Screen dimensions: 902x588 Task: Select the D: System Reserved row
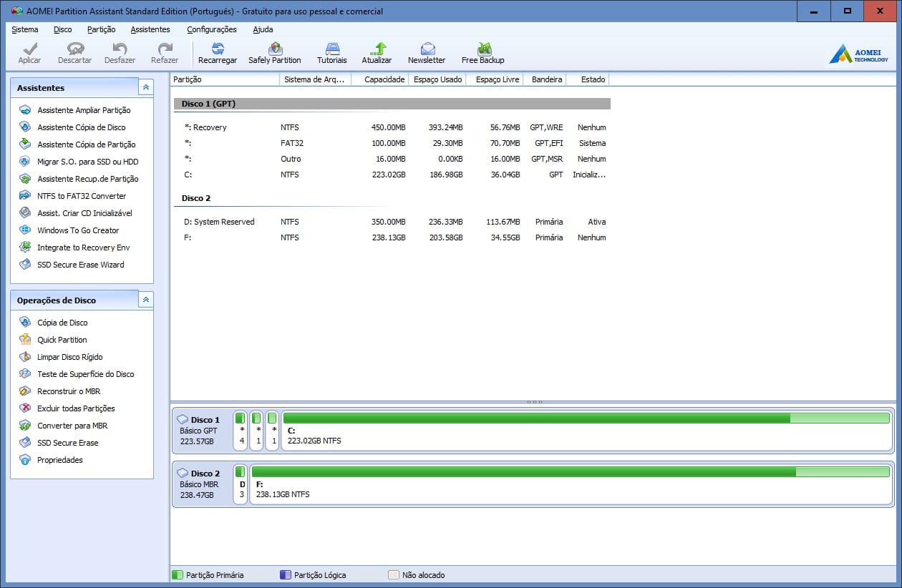[x=392, y=222]
